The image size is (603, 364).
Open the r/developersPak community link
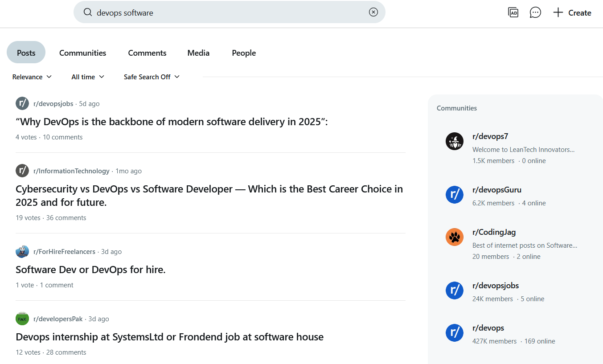pos(58,319)
